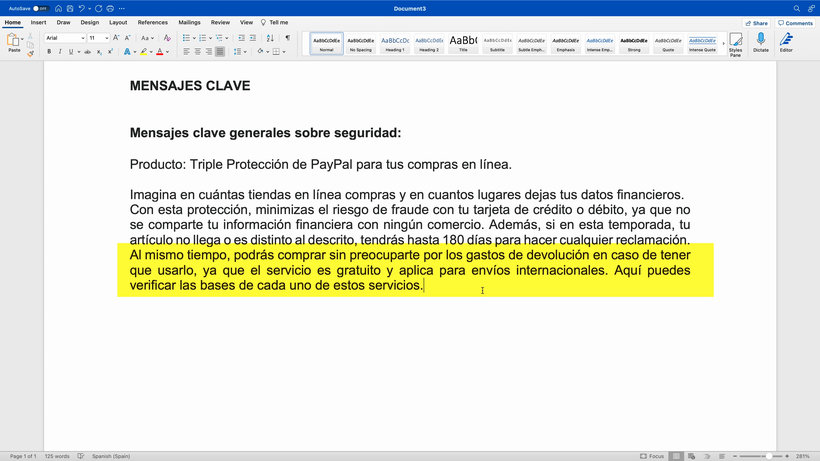Apply the No Spacing style
The image size is (820, 461).
361,44
